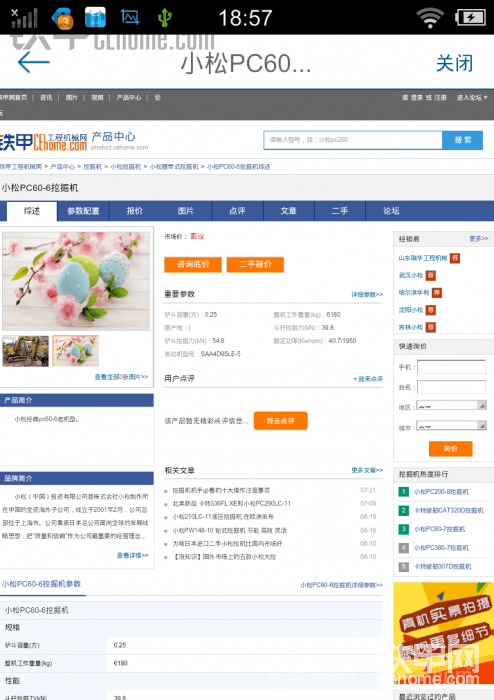Open article about 卡特336FL and 小松PC290LC-11
This screenshot has width=494, height=700.
point(231,503)
